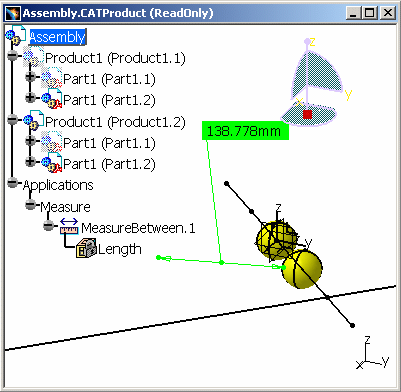
Task: Expand Part1 (Part1.1) under Product1.1
Action: tap(30, 77)
